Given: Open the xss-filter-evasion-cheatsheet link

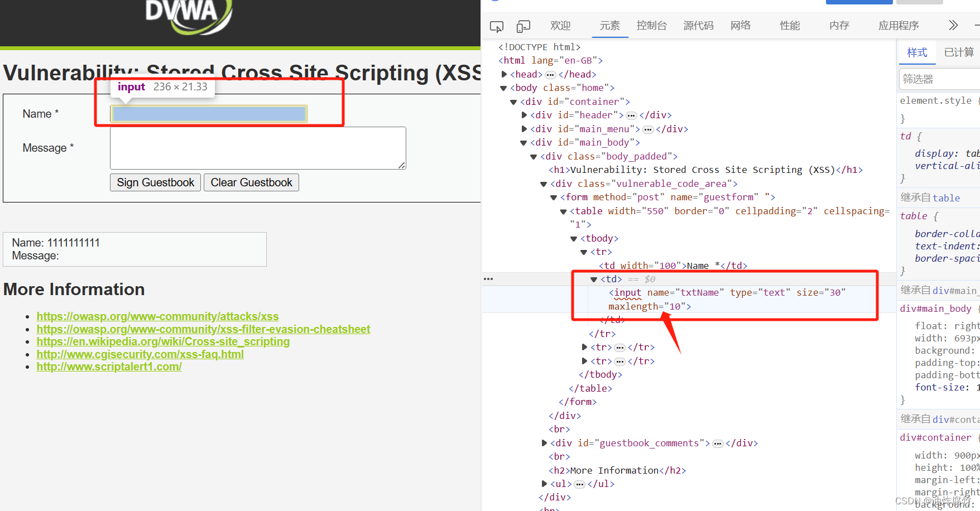Looking at the screenshot, I should (203, 329).
